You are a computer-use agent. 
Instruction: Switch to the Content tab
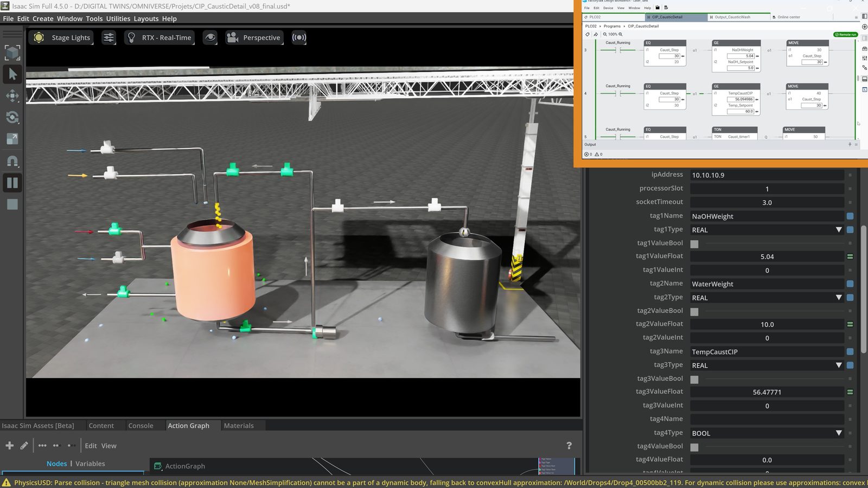click(x=101, y=426)
